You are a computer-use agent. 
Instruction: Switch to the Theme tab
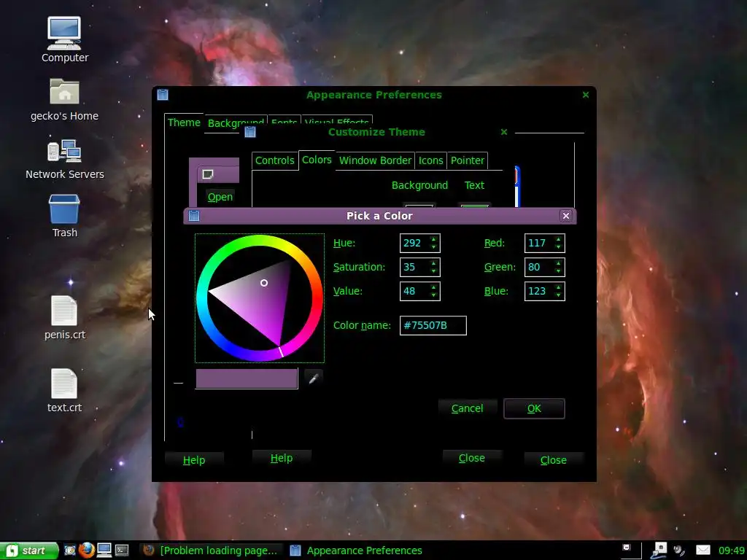click(x=184, y=122)
